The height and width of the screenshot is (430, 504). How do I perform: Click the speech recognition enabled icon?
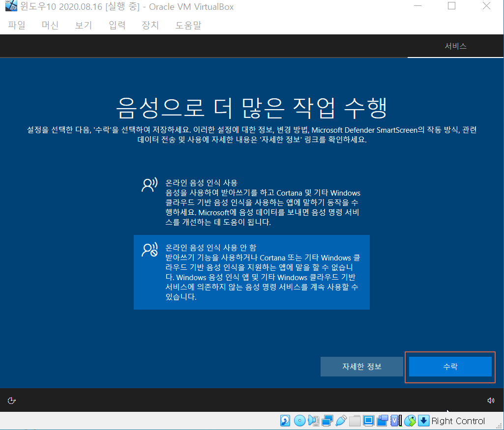click(x=149, y=185)
